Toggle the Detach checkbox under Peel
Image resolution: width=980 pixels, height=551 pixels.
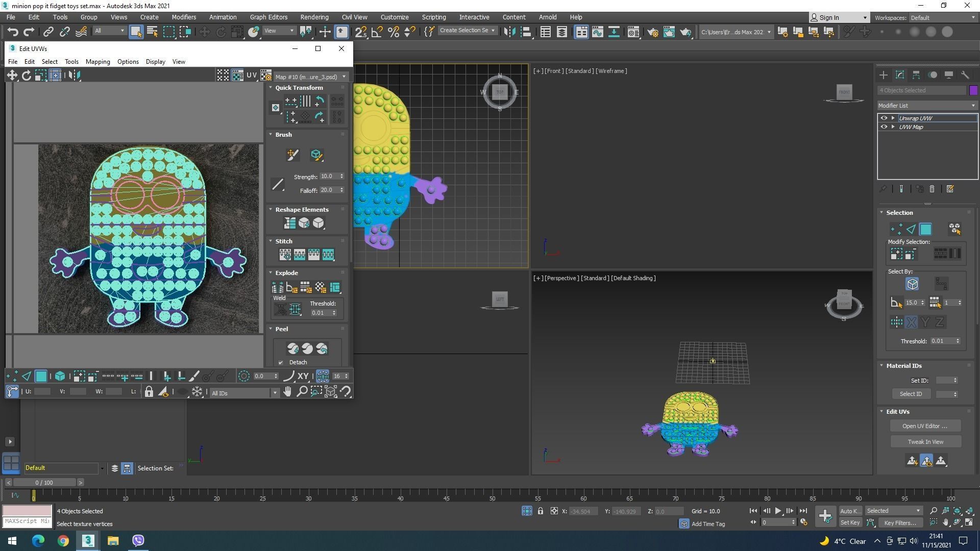click(x=281, y=363)
